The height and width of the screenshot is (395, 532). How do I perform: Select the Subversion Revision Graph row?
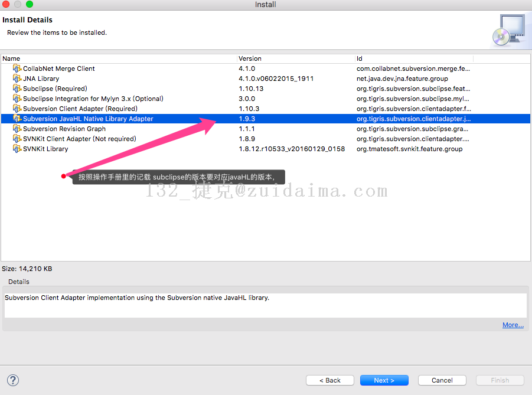pos(266,129)
